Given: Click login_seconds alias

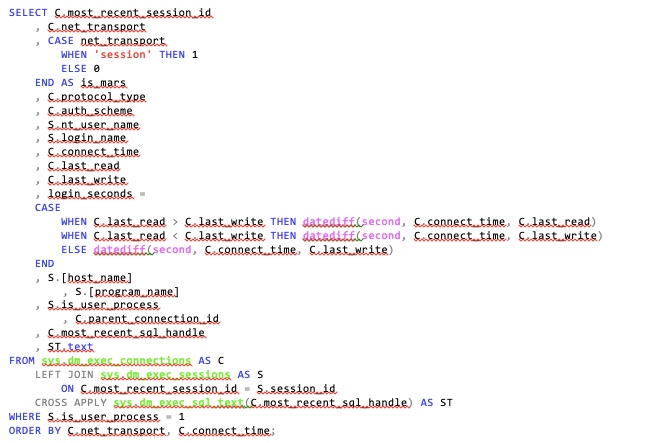Looking at the screenshot, I should point(90,193).
